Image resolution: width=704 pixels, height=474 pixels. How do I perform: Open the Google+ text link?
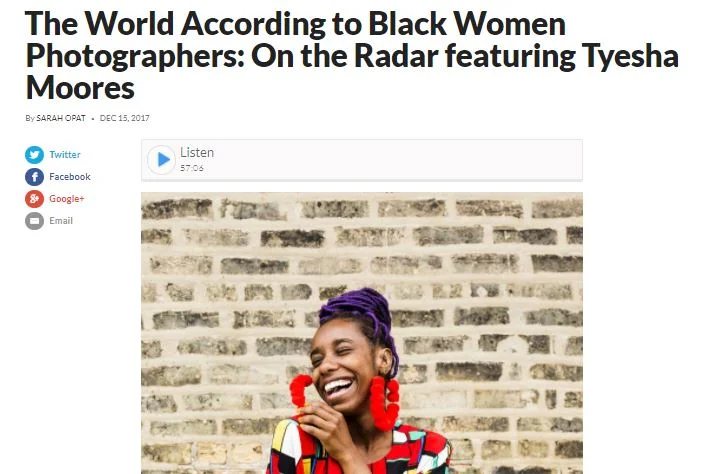click(x=66, y=198)
